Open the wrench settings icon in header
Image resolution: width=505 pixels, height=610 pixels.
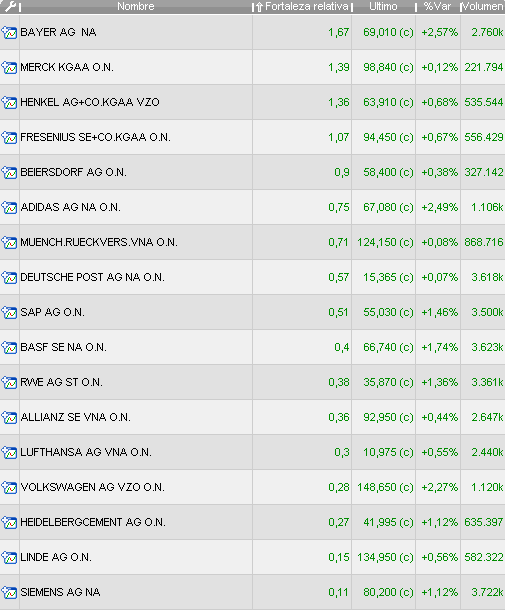[10, 6]
